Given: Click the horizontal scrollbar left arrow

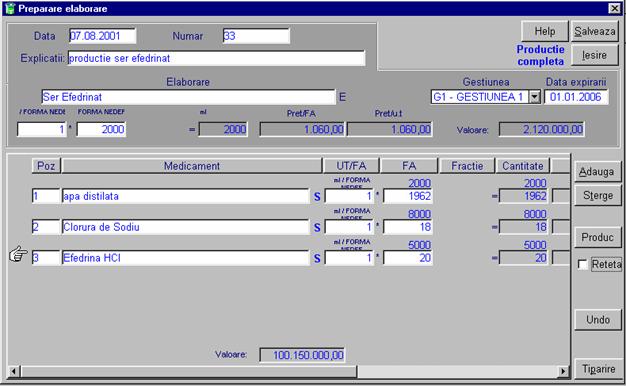Looking at the screenshot, I should [14, 371].
